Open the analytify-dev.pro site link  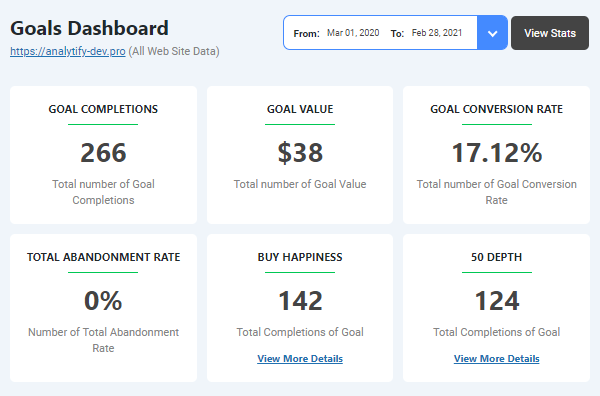click(x=68, y=51)
